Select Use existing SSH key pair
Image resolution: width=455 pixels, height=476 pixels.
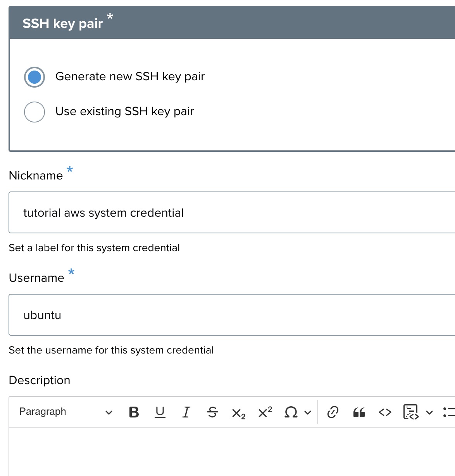(x=34, y=112)
